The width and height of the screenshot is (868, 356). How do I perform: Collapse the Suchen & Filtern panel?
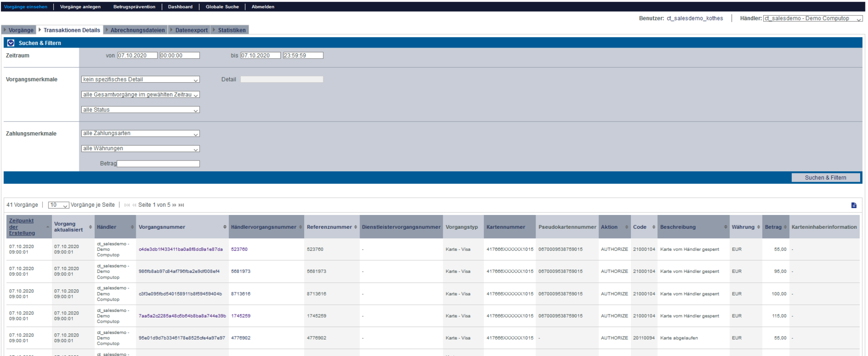pos(11,43)
